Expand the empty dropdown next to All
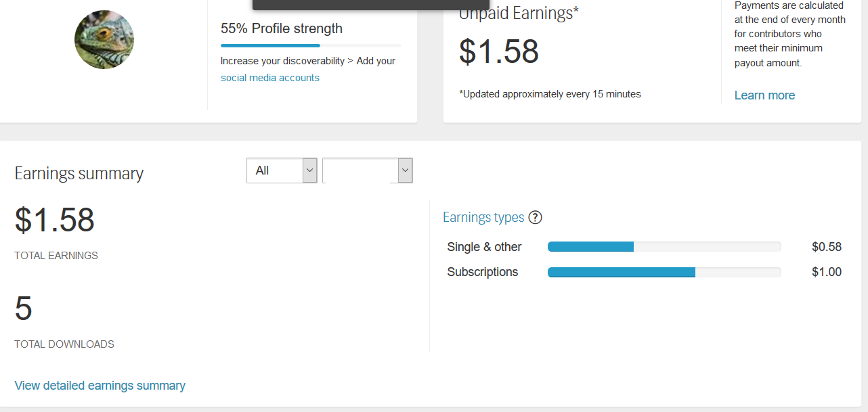 click(x=368, y=170)
